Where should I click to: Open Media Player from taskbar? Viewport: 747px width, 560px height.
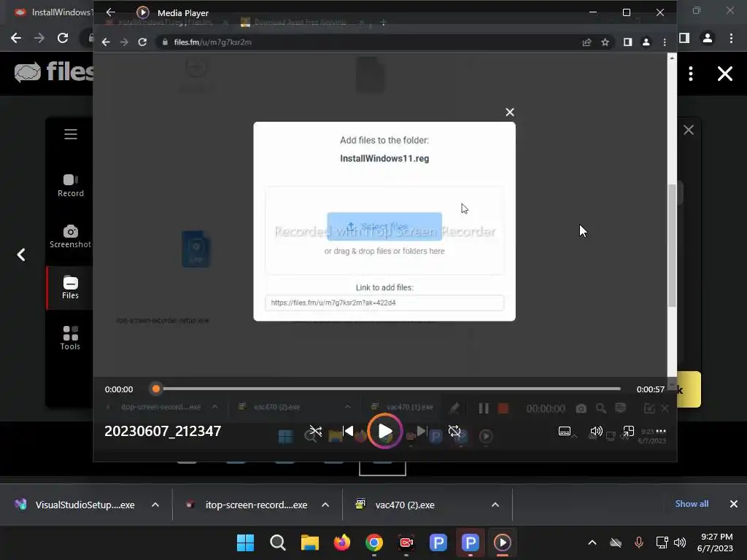[x=503, y=542]
